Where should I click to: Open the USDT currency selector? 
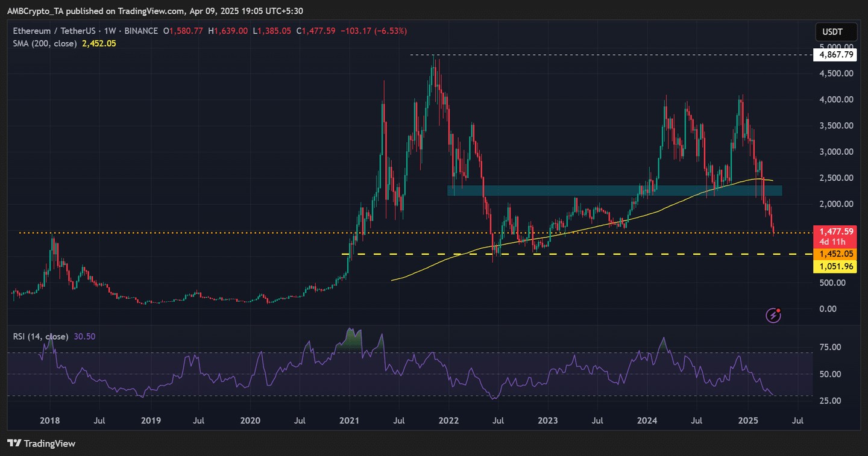click(834, 31)
